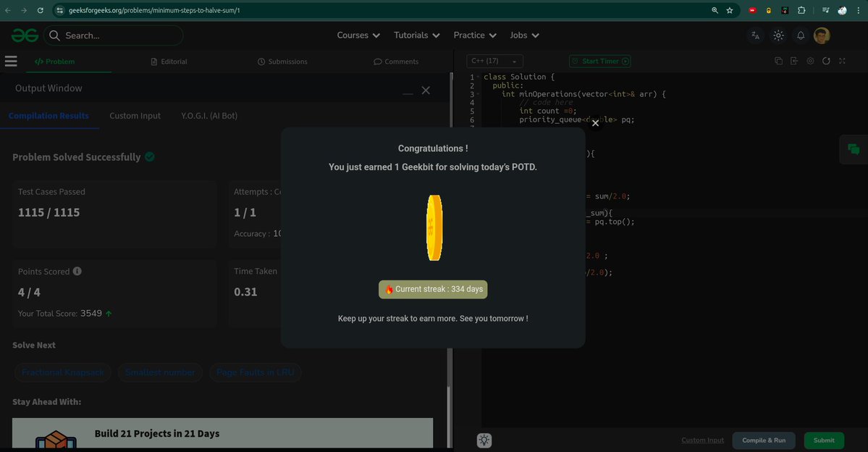Screen dimensions: 868x452
Task: Reset code with the refresh icon
Action: (826, 61)
